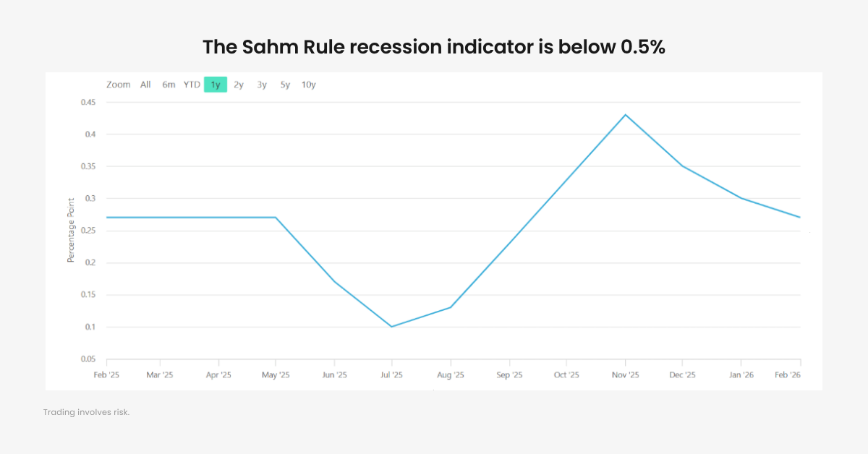Image resolution: width=868 pixels, height=454 pixels.
Task: Switch zoom range to YTD
Action: (192, 85)
